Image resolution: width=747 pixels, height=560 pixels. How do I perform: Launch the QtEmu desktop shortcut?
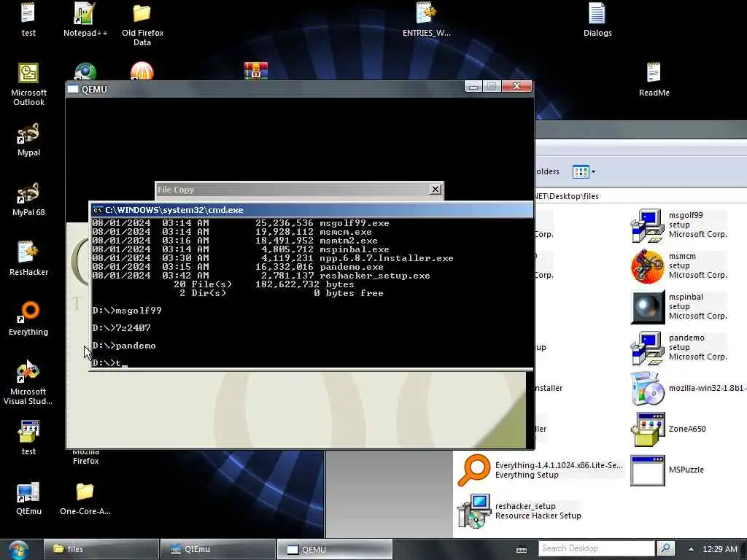tap(28, 498)
